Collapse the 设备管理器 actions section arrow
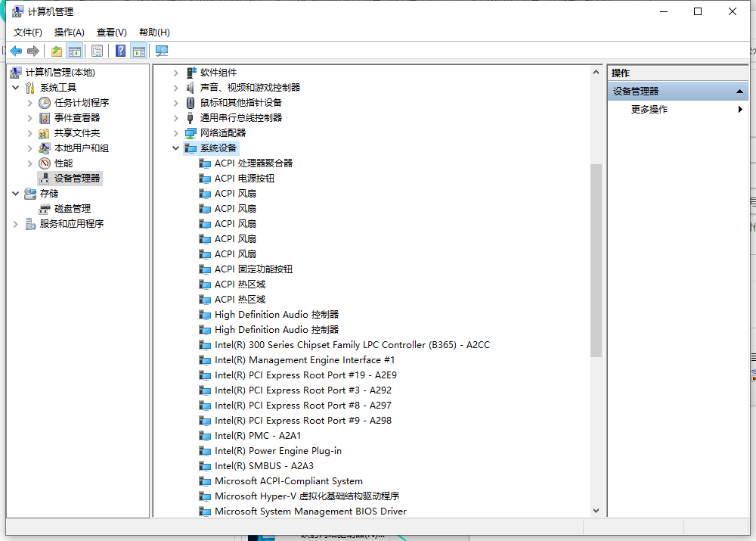Viewport: 756px width, 541px height. [x=740, y=92]
